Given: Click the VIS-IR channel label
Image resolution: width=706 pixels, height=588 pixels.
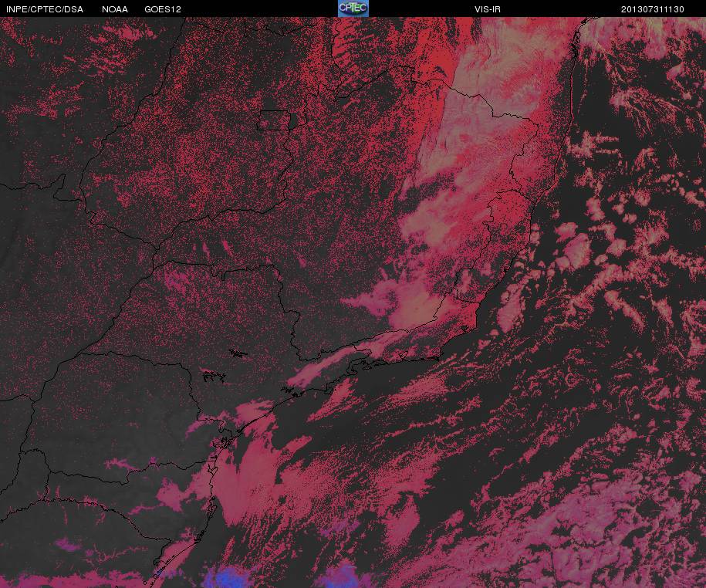Looking at the screenshot, I should pos(487,9).
